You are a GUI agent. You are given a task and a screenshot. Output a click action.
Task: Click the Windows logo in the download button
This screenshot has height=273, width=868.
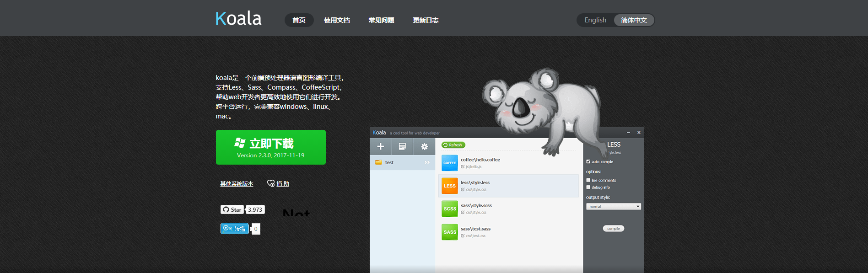pyautogui.click(x=240, y=143)
